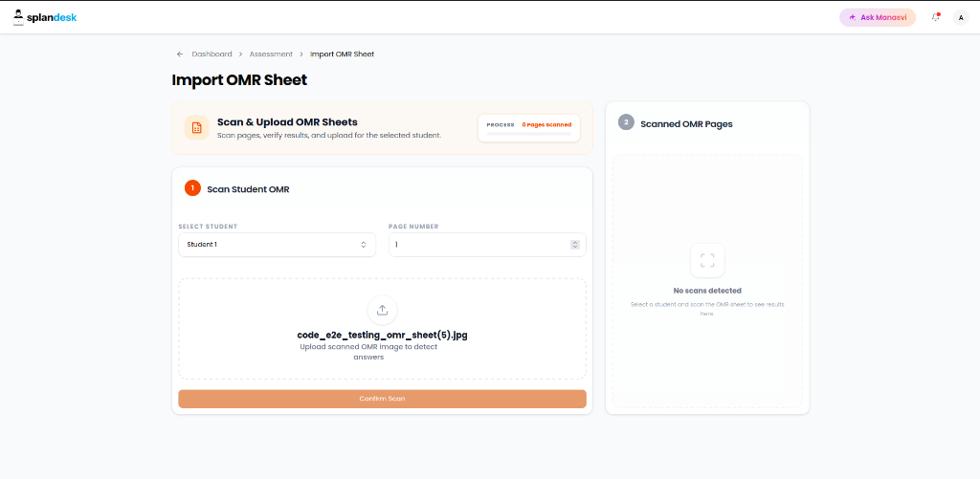Viewport: 980px width, 479px height.
Task: Click the 0 Pages Scanned counter
Action: point(546,125)
